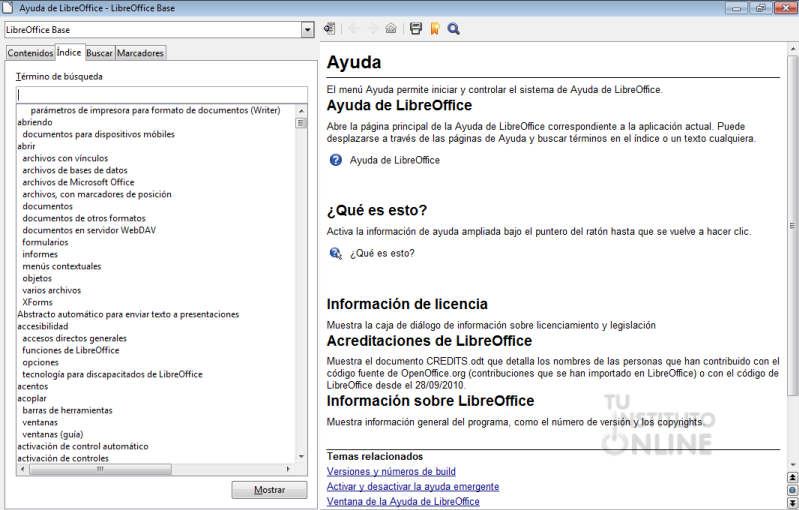Select 'ventanas (guía)' index entry

pos(52,435)
